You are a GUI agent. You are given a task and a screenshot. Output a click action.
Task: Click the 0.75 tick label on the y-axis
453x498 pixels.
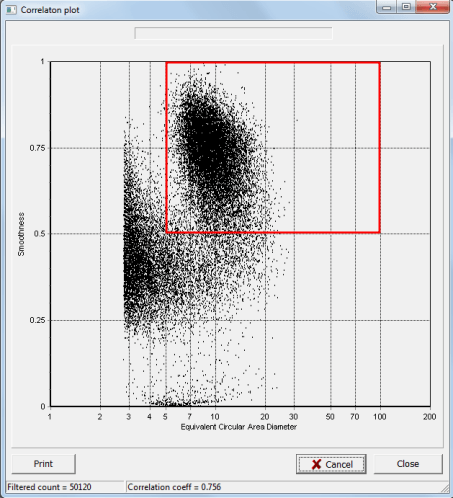point(37,148)
